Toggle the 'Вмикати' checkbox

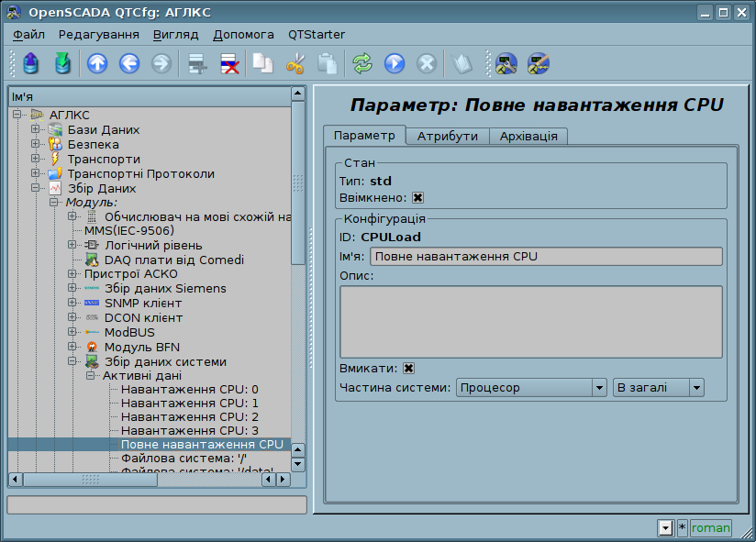(409, 368)
